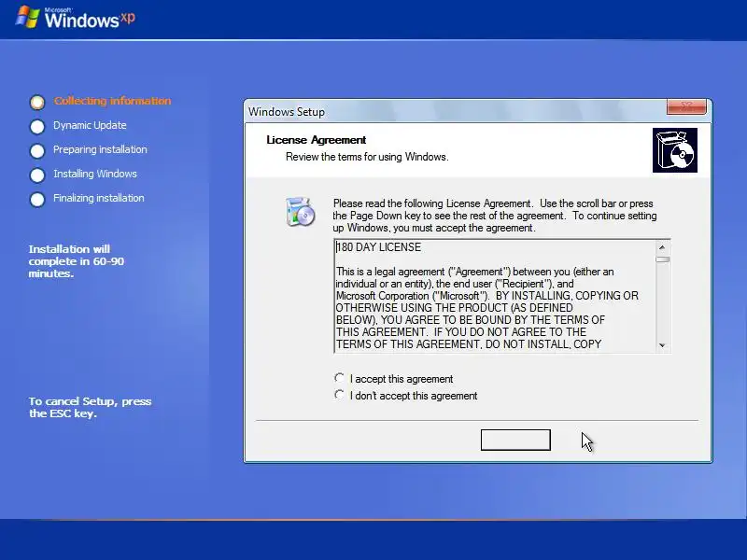
Task: Click "Please read the following License Agreement" text
Action: coord(495,216)
